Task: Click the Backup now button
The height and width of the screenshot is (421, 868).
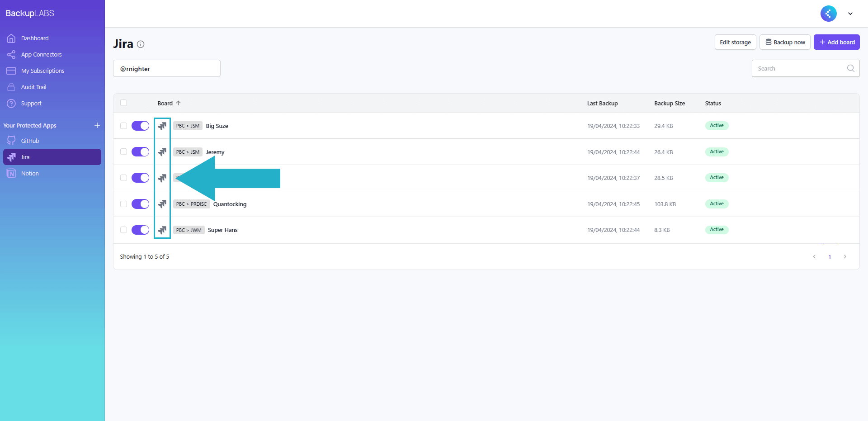Action: (x=785, y=42)
